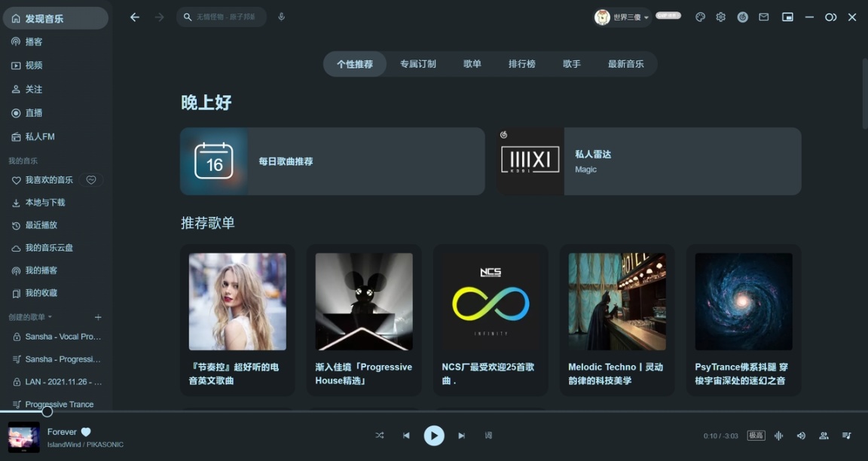Viewport: 868px width, 461px height.
Task: Click the playback progress slider handle
Action: (47, 411)
